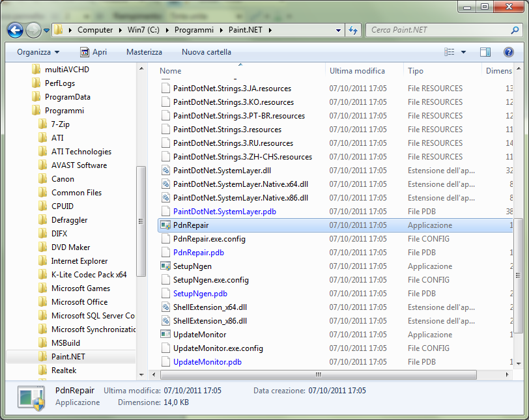Select the PdnRepair application icon
529x420 pixels.
click(x=165, y=225)
